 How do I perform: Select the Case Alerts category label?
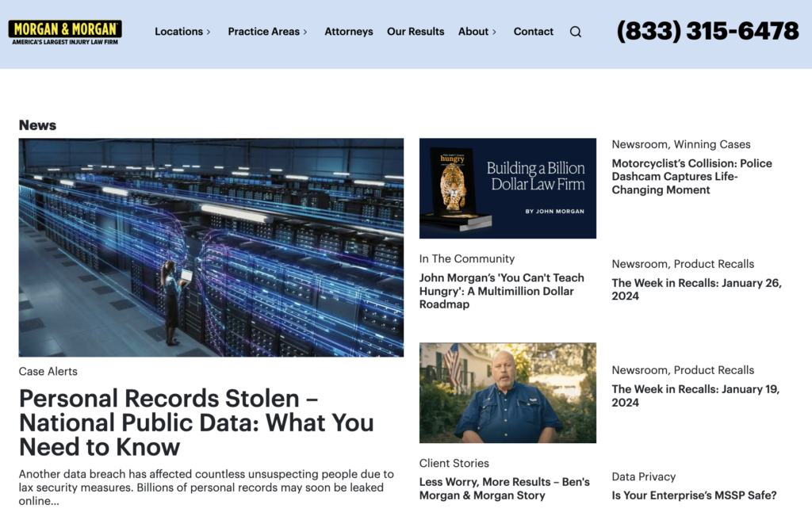[48, 371]
